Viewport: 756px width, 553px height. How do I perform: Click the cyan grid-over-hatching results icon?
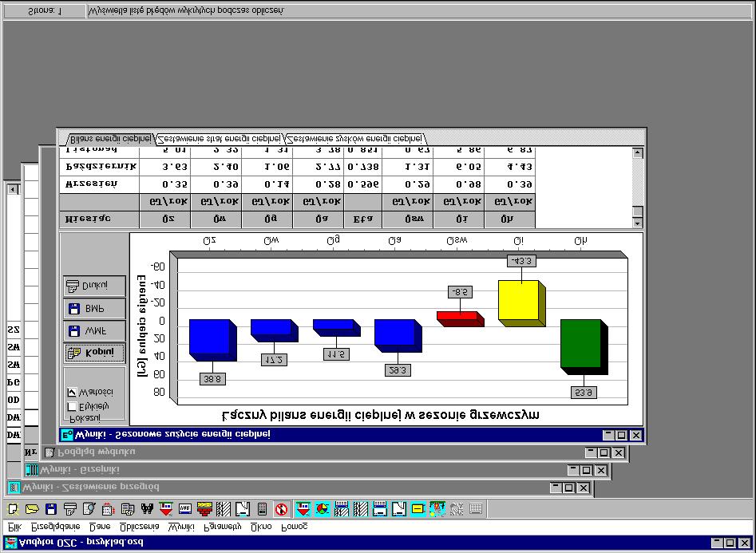pos(342,508)
